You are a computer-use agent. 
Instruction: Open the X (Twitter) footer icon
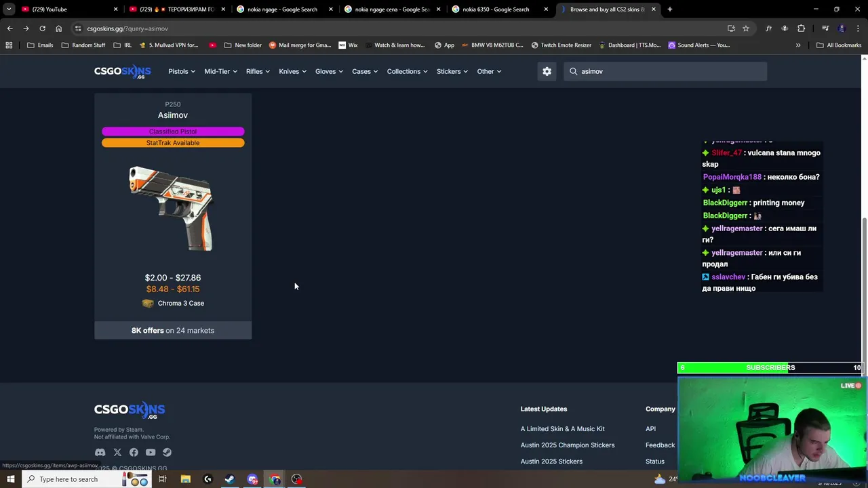click(x=117, y=452)
